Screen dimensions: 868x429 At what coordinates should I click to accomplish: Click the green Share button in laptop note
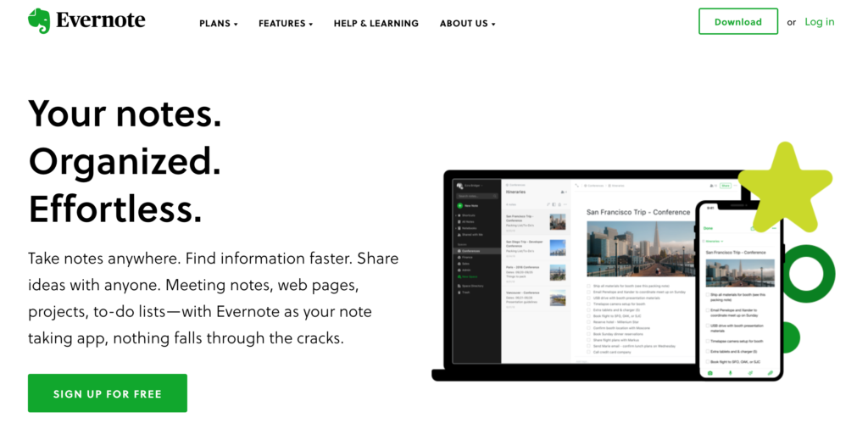726,186
